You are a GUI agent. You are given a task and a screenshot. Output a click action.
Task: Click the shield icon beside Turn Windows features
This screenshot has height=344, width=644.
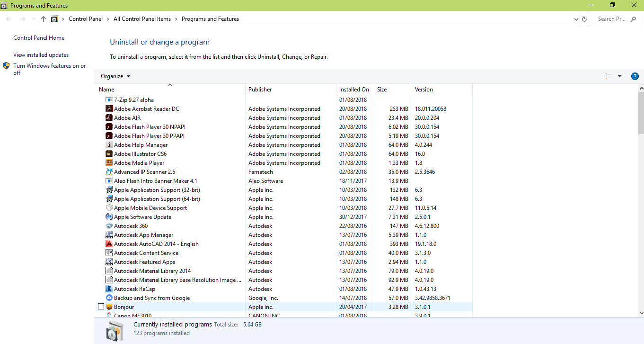coord(6,66)
